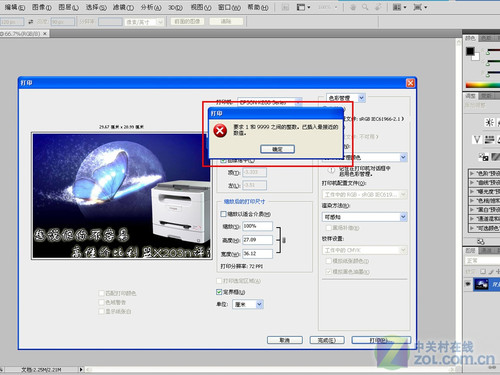
Task: Toggle the 模拟黑色油墨 checkbox
Action: [328, 272]
